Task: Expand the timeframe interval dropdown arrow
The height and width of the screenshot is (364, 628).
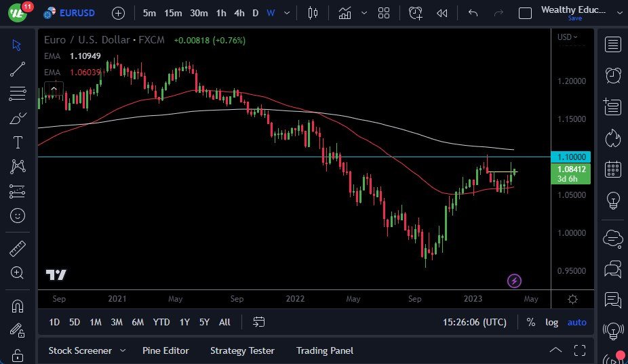Action: click(288, 13)
